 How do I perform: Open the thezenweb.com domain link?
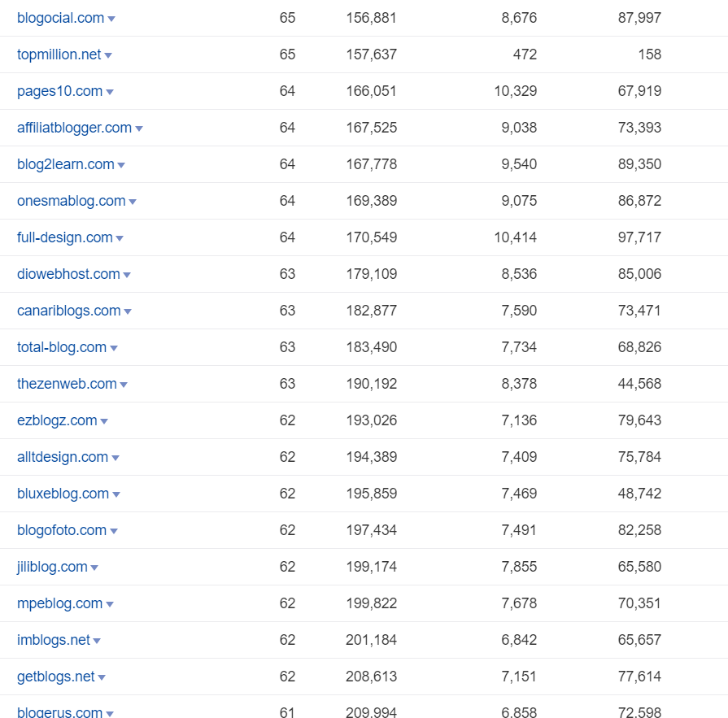pyautogui.click(x=67, y=385)
